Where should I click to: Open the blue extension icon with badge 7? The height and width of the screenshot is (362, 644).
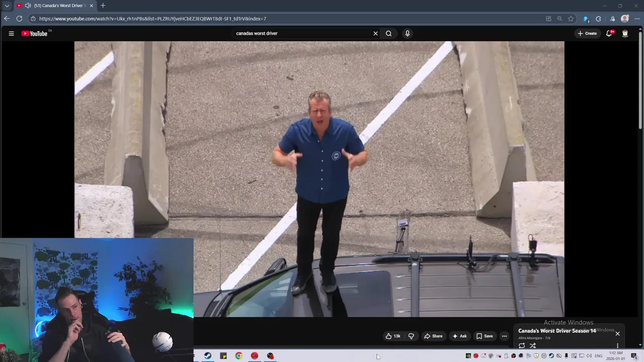click(x=586, y=19)
